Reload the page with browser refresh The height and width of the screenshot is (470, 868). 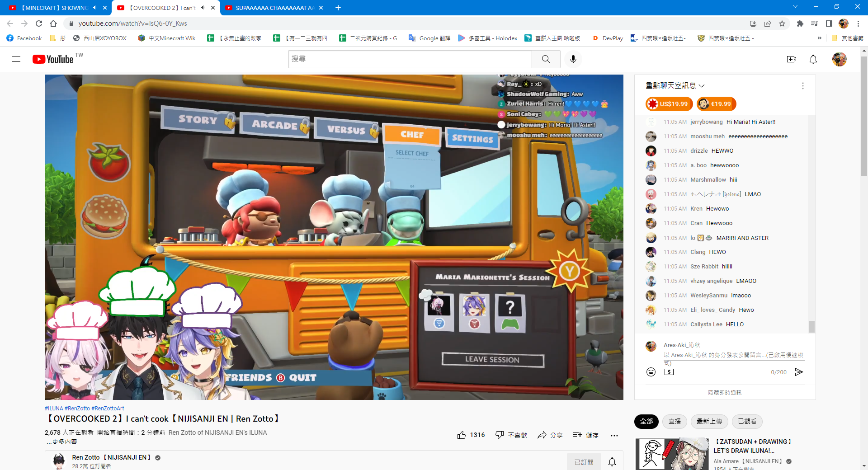tap(39, 23)
